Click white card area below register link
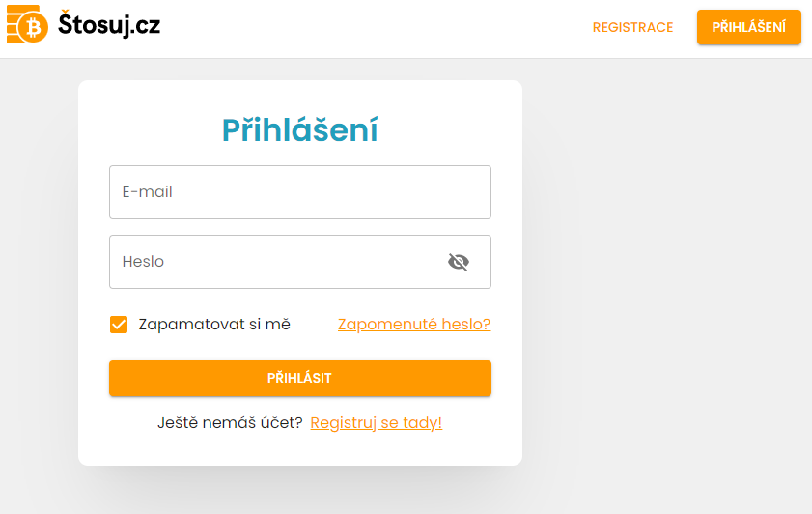 [x=300, y=449]
